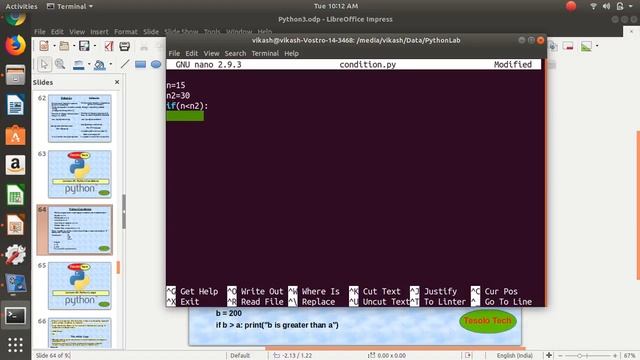Open slide 65 thumbnail in Slides panel
The width and height of the screenshot is (640, 360).
(x=80, y=286)
